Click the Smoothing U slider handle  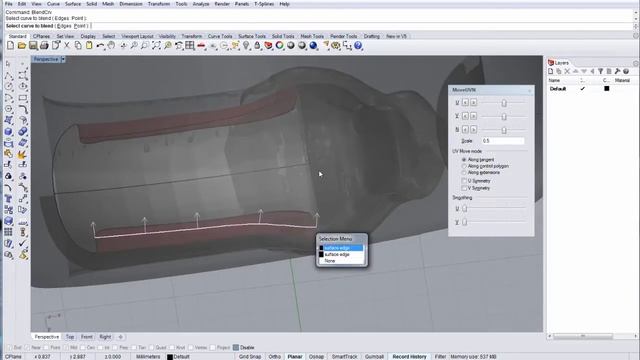(464, 209)
